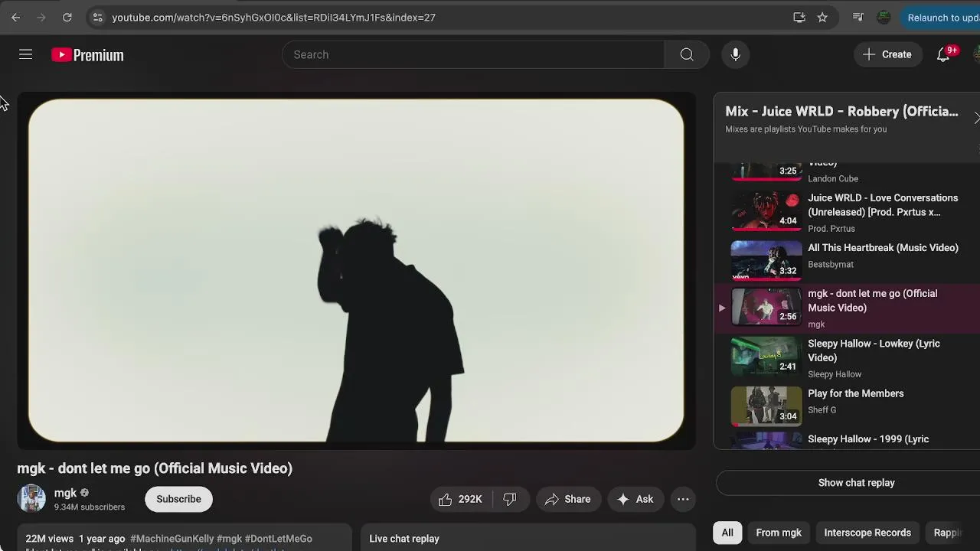Open the hamburger guide menu
The width and height of the screenshot is (980, 551).
(25, 54)
